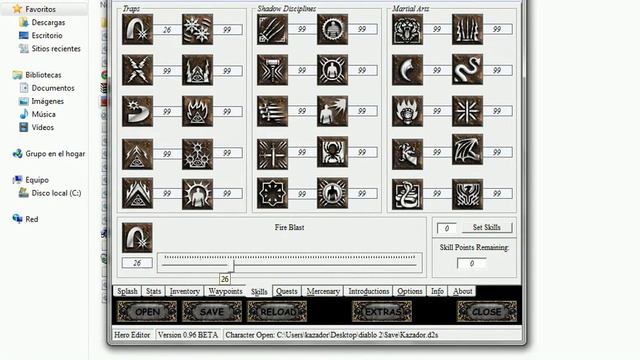This screenshot has height=360, width=640.
Task: Click the Skill Points Remaining field
Action: pos(471,263)
